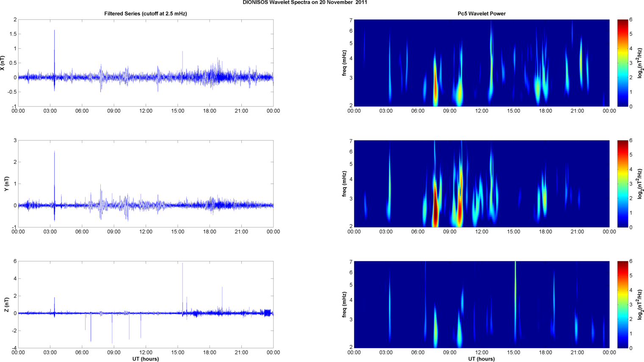Click the 'Y (nT)' axis label
Screen dimensions: 644x362
click(6, 184)
